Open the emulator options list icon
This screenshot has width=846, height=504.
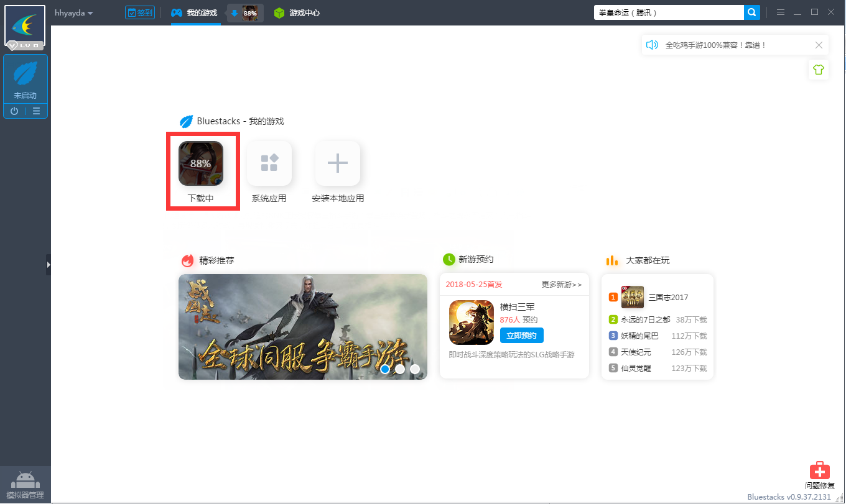[x=37, y=111]
